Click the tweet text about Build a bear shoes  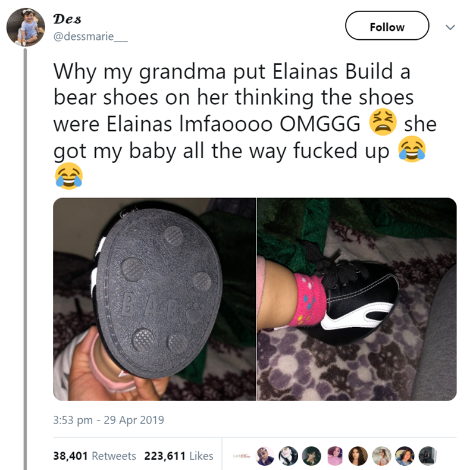coord(245,125)
